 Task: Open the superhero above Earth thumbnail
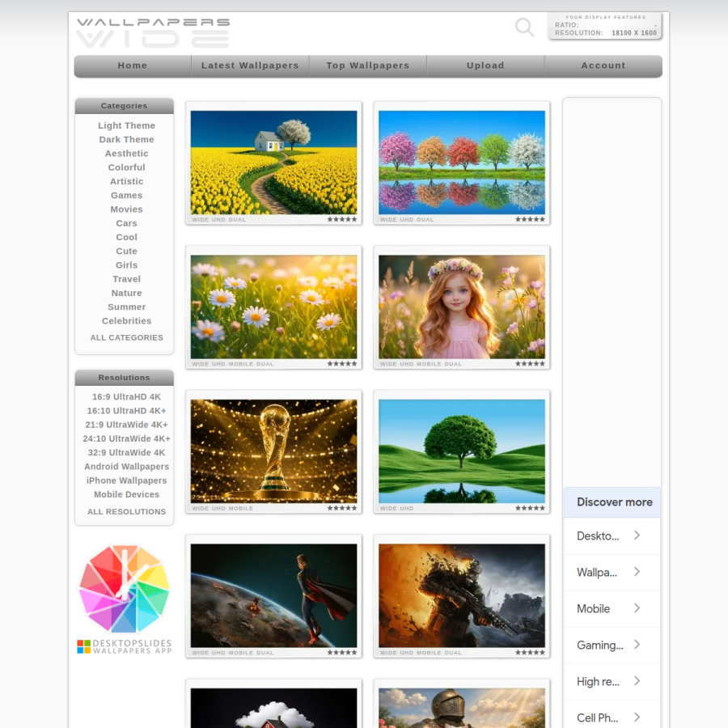pyautogui.click(x=274, y=595)
